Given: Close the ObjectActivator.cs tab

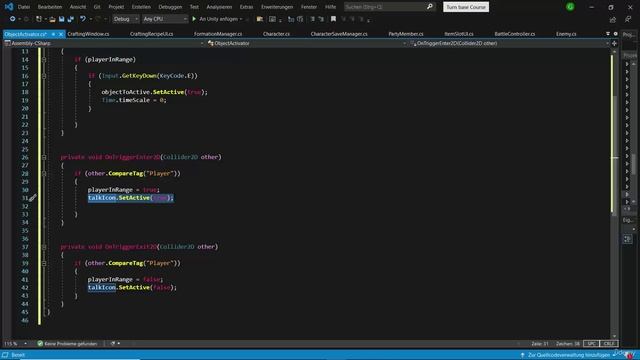Looking at the screenshot, I should tap(61, 34).
